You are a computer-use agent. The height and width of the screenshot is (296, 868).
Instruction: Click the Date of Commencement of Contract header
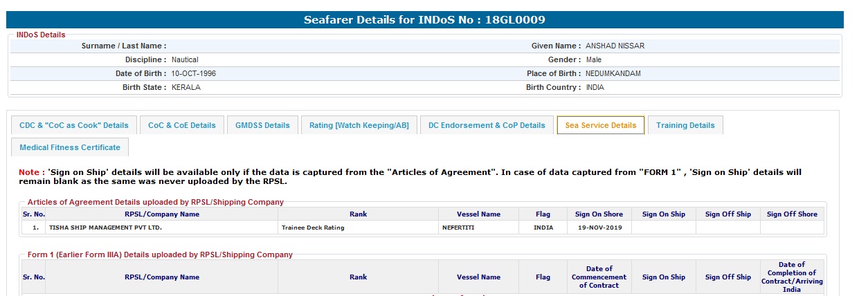click(x=599, y=277)
